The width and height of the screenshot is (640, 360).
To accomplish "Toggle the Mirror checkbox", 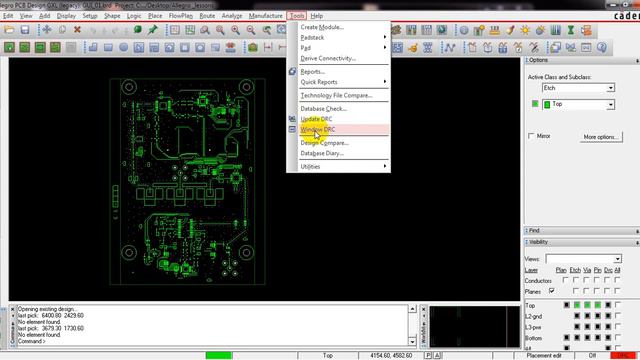I will point(531,136).
